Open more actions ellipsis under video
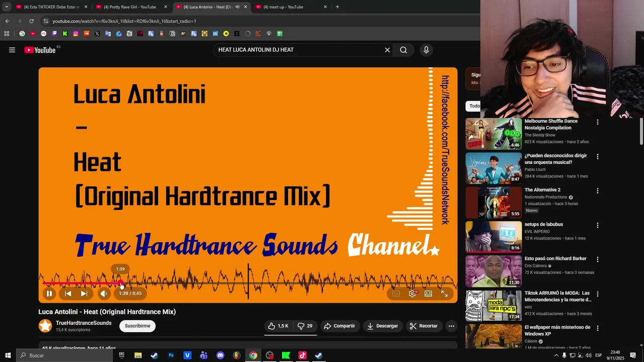This screenshot has width=644, height=362. pos(451,326)
